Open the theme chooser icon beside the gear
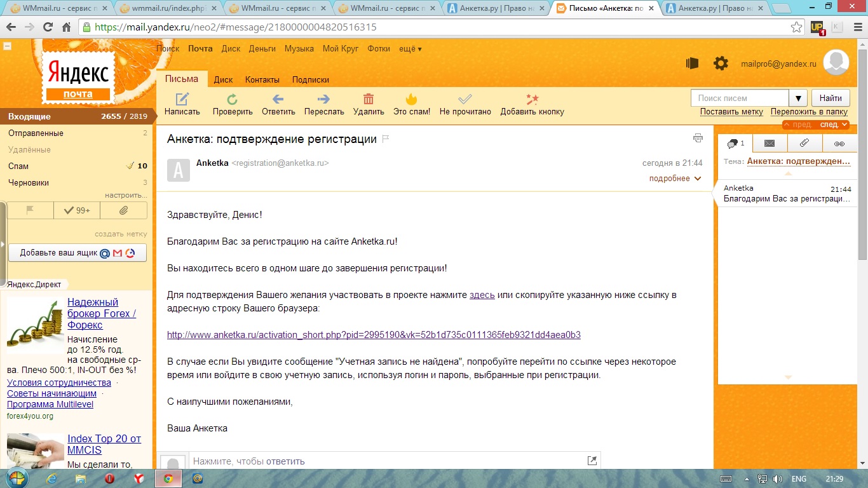This screenshot has width=868, height=488. coord(692,64)
